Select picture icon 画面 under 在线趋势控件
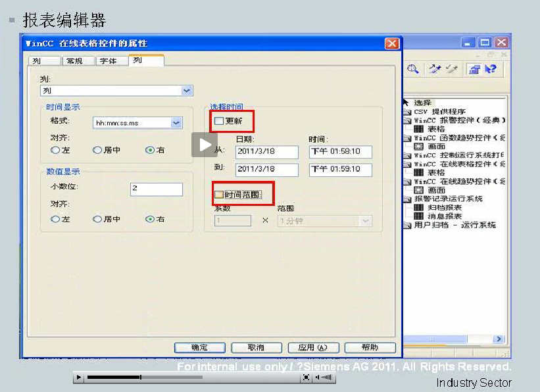The width and height of the screenshot is (540, 392). coord(418,190)
